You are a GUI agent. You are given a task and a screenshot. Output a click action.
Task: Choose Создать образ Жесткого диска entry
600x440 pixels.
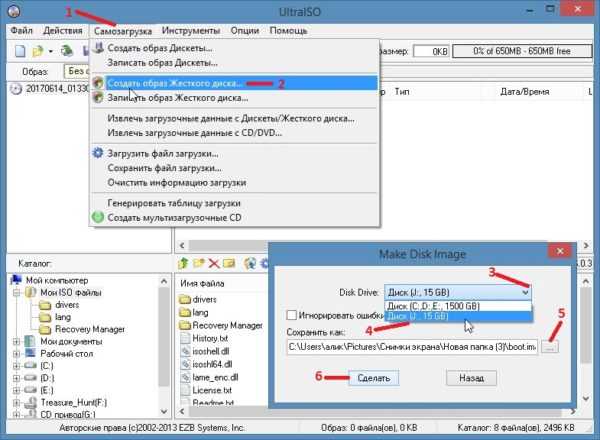point(235,83)
